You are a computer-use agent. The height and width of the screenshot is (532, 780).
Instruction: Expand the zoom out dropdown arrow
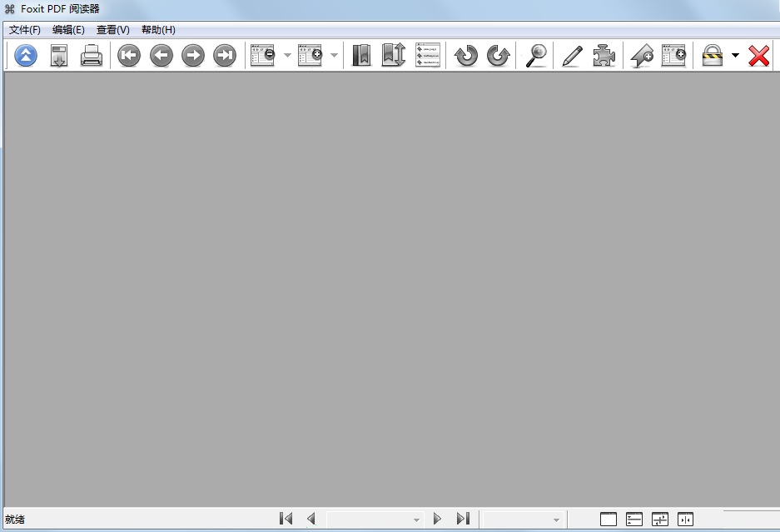pos(287,55)
